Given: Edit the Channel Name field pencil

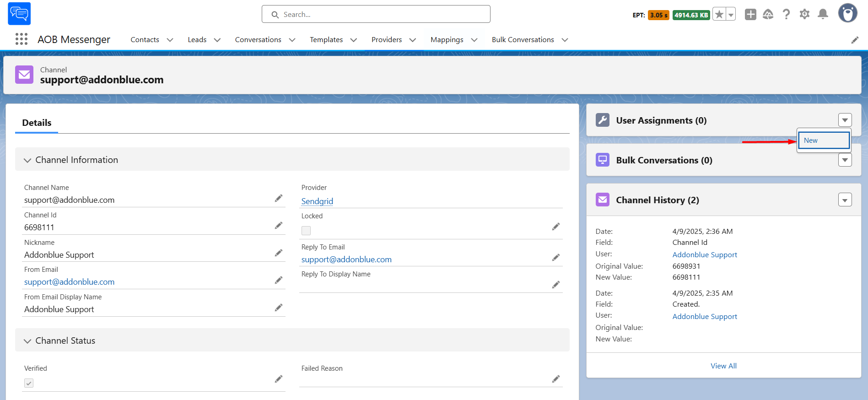Looking at the screenshot, I should [x=279, y=198].
